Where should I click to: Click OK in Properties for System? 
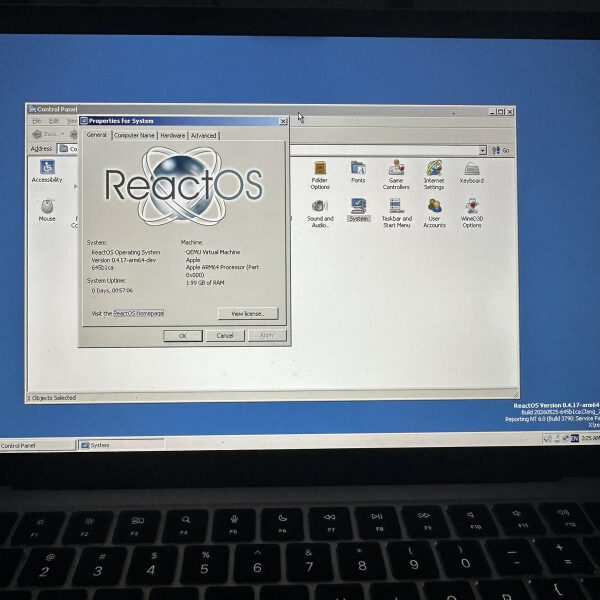183,336
